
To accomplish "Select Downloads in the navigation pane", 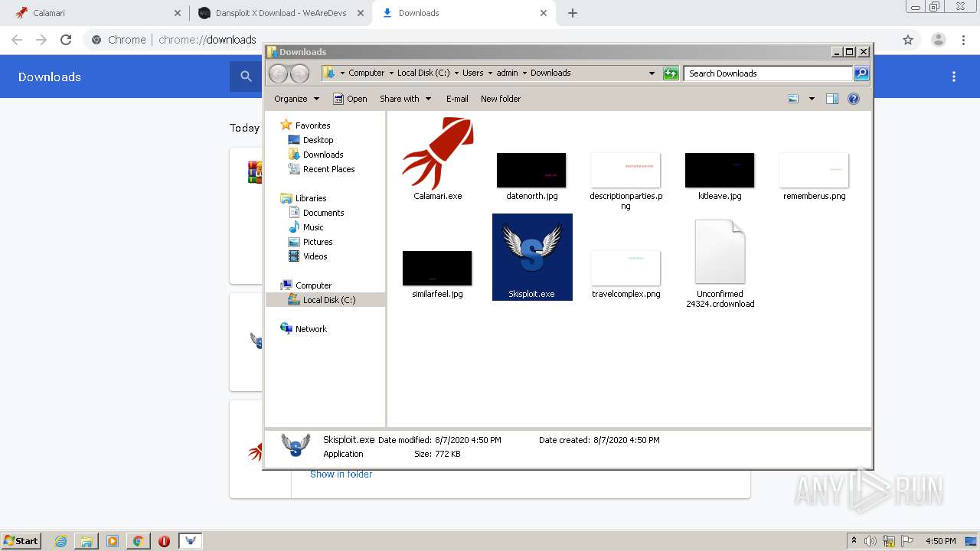I will point(315,155).
